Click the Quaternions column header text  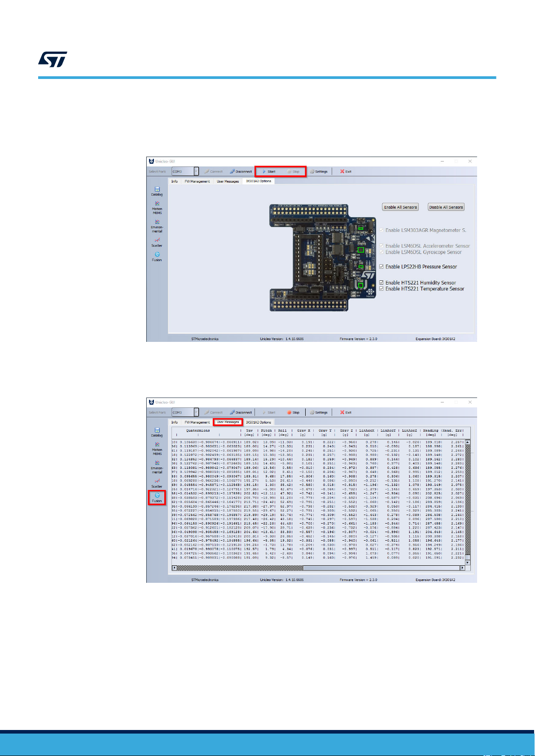pyautogui.click(x=198, y=430)
